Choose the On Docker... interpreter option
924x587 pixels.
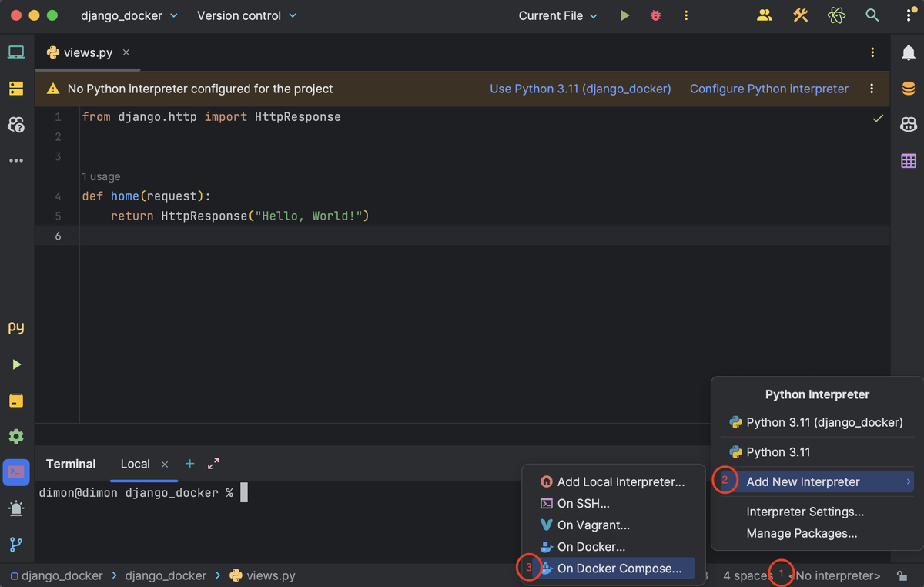(613, 546)
